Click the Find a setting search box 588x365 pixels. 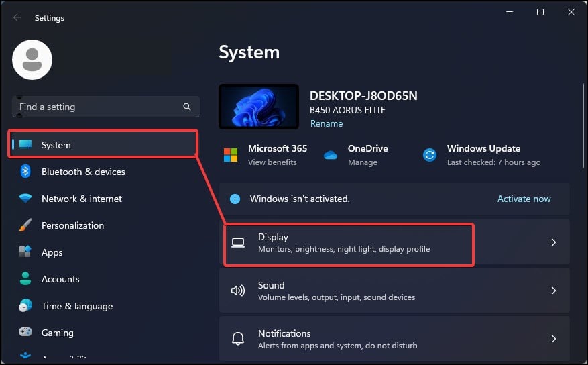pyautogui.click(x=106, y=107)
